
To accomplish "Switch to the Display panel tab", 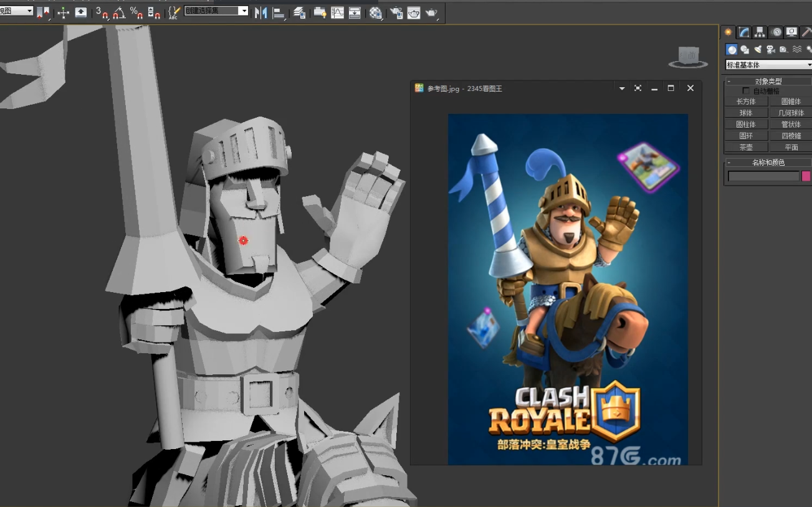I will coord(791,32).
